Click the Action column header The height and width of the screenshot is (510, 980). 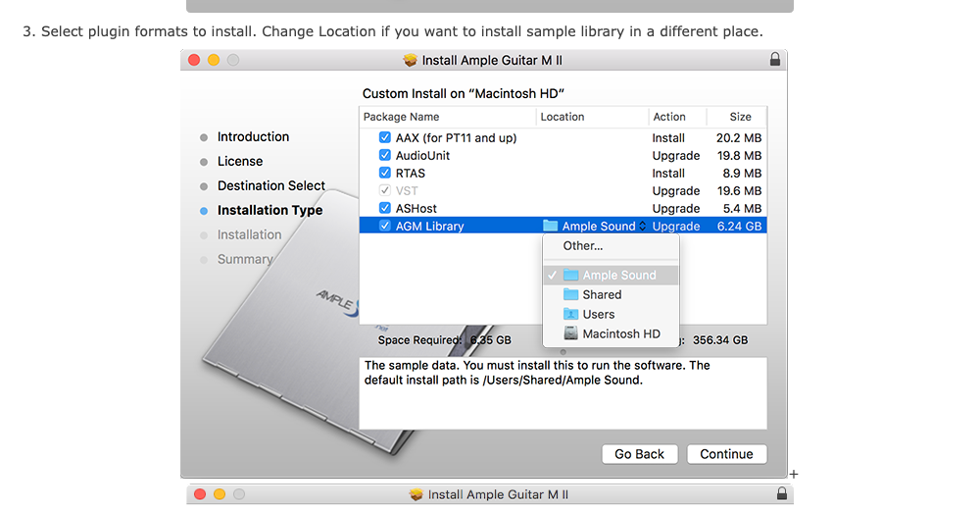click(677, 117)
